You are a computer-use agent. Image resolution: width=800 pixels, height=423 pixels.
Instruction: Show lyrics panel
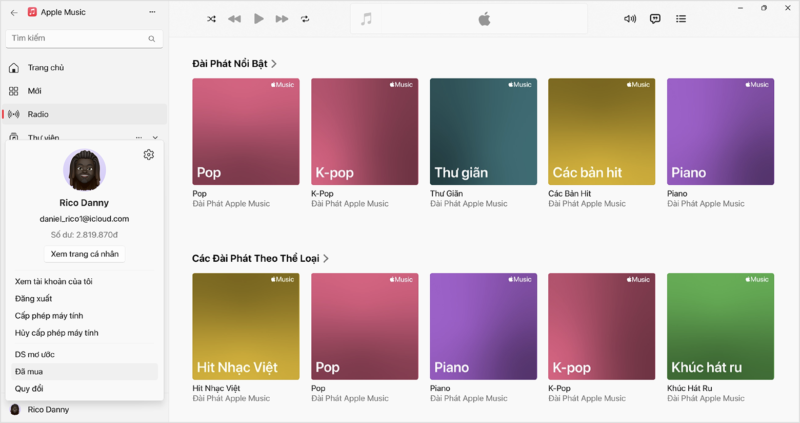[x=655, y=19]
